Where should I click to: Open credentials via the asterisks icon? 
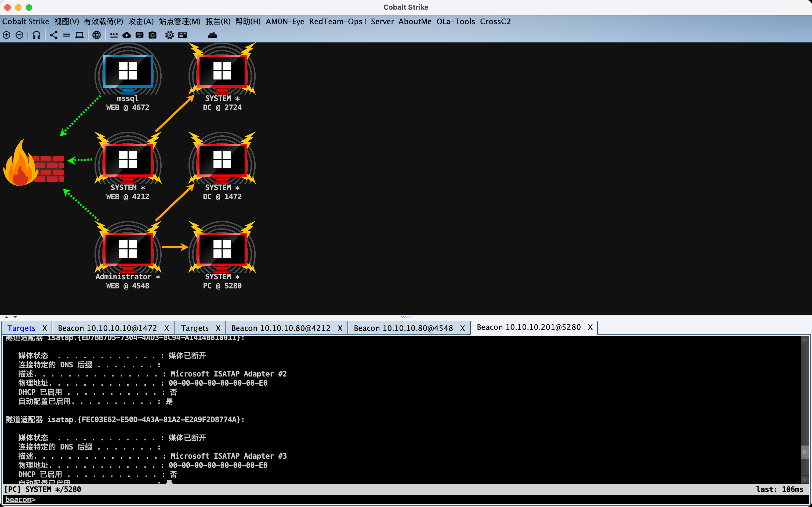[114, 35]
